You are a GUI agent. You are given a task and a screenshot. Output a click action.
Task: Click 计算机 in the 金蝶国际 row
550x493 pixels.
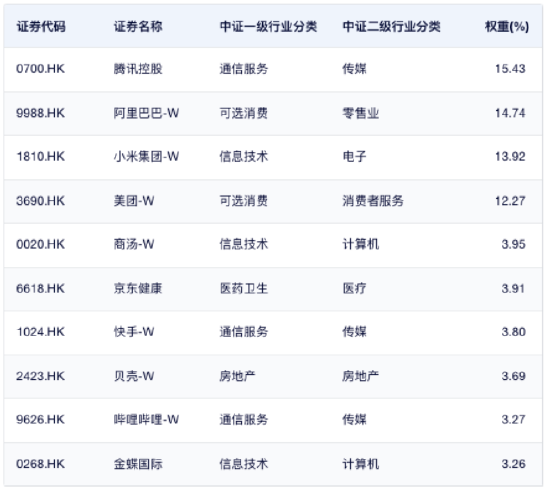[361, 464]
